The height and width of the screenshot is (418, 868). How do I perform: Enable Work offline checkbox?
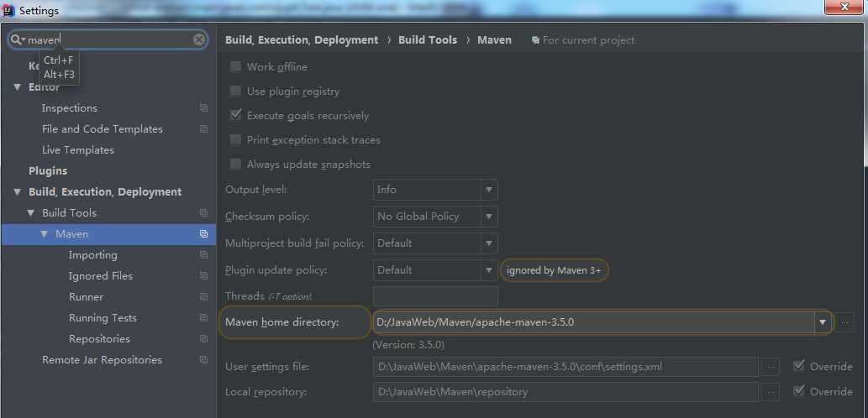[236, 67]
